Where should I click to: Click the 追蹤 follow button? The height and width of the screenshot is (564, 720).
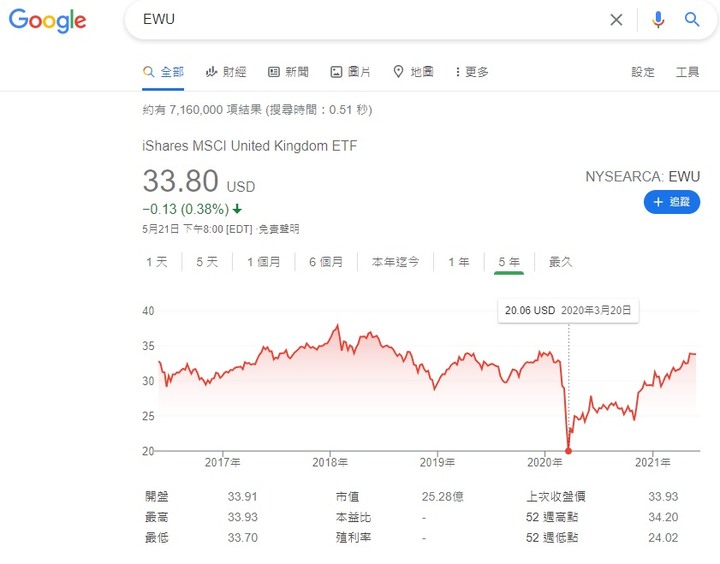pyautogui.click(x=672, y=202)
